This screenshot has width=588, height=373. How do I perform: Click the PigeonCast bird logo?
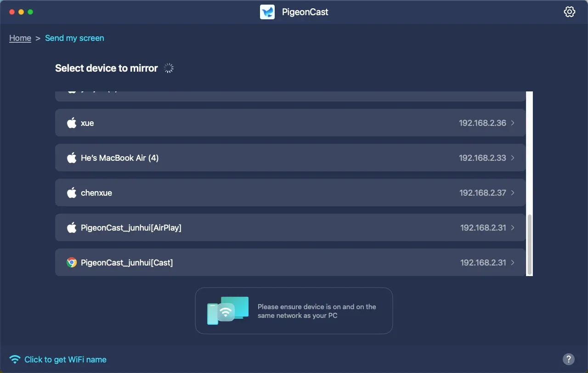coord(267,12)
